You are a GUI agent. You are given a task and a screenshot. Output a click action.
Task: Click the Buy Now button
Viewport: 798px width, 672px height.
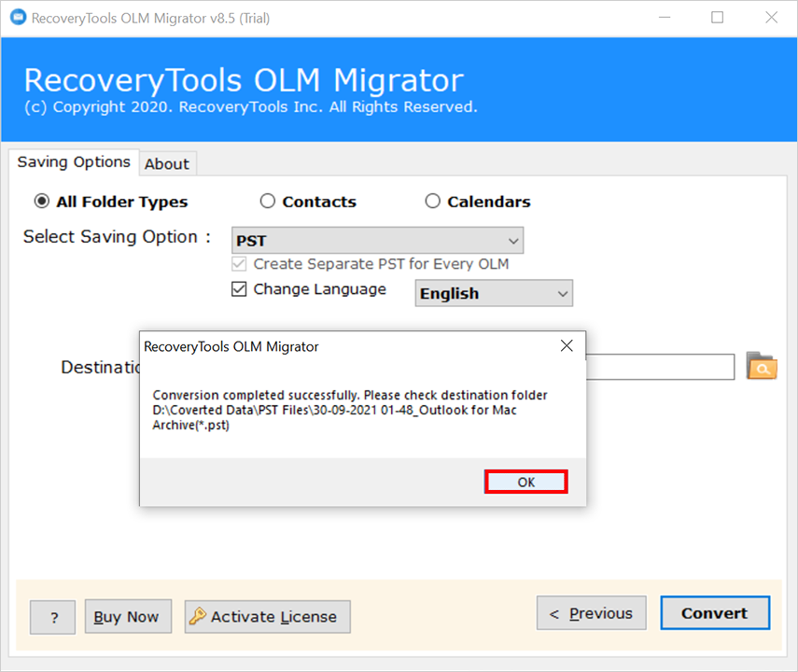[128, 617]
